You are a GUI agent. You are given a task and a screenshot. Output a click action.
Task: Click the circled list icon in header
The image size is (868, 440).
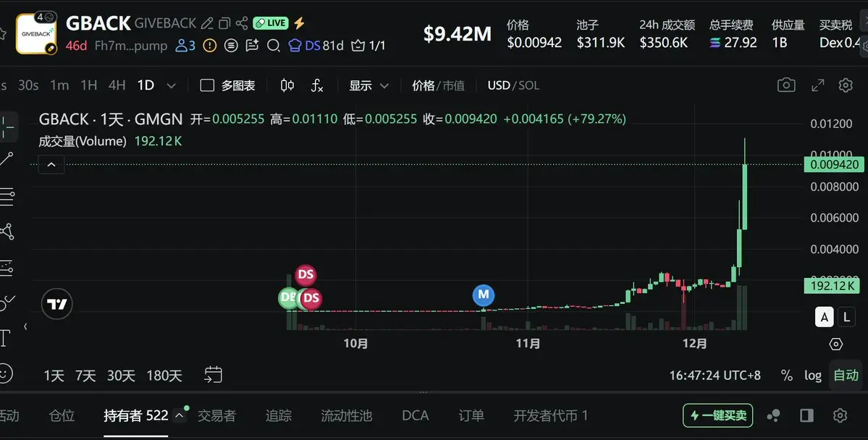pyautogui.click(x=231, y=46)
